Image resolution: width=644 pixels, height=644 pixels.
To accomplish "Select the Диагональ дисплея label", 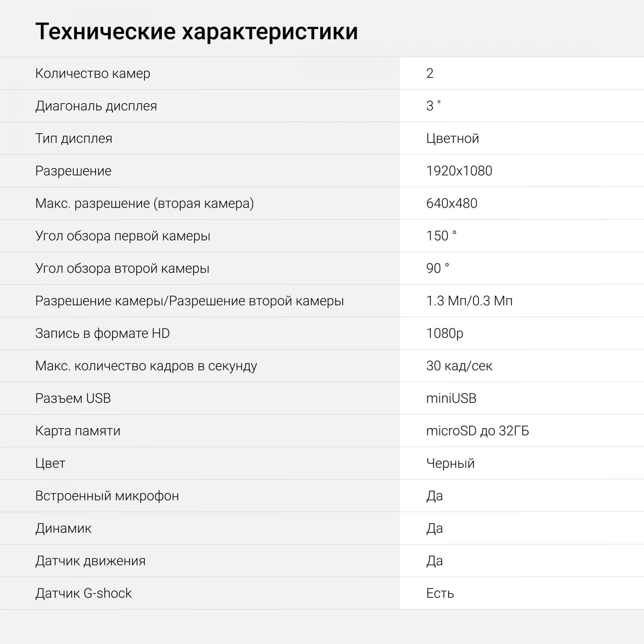I will [96, 106].
